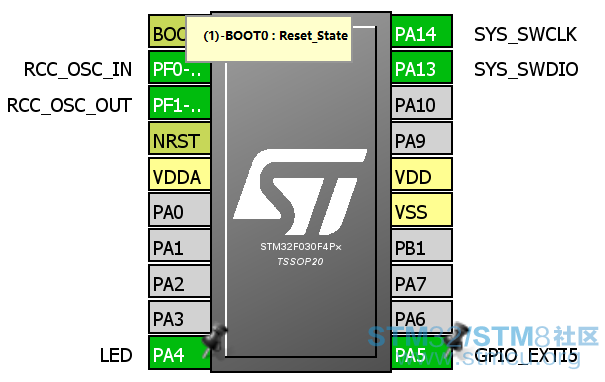Click the RCC_OSC_IN label
This screenshot has width=605, height=382.
[78, 69]
